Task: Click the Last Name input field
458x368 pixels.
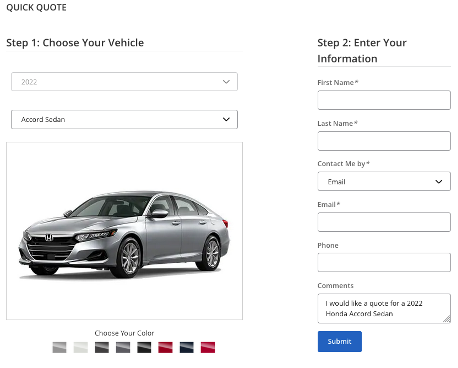Action: tap(384, 141)
